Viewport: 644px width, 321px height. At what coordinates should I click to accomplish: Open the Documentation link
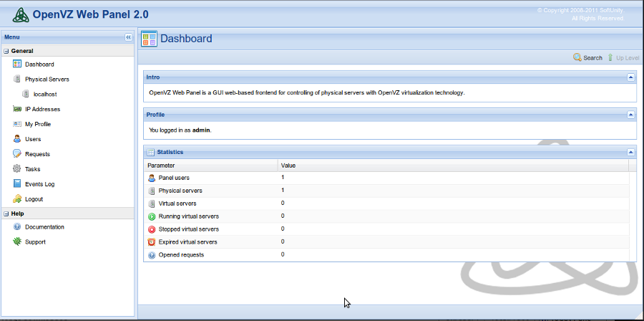click(45, 227)
